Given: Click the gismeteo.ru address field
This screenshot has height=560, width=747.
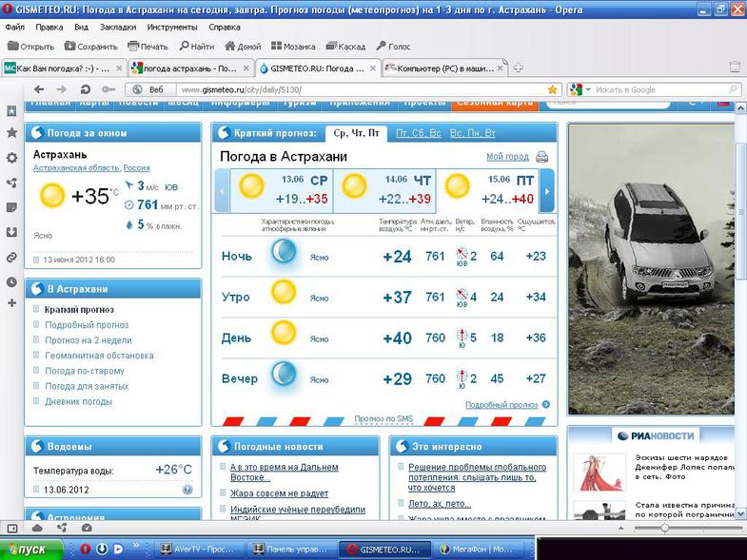Looking at the screenshot, I should tap(362, 89).
